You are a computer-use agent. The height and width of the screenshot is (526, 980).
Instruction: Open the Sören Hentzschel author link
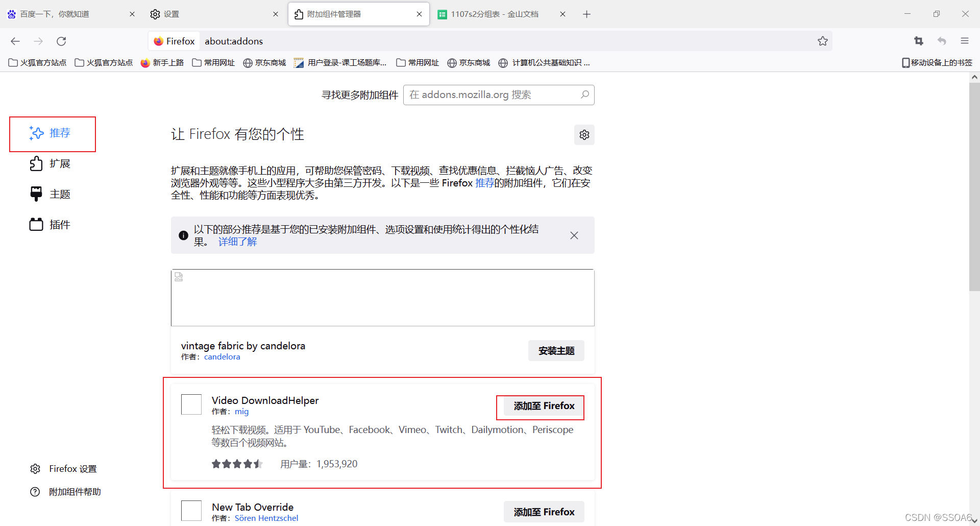(266, 518)
